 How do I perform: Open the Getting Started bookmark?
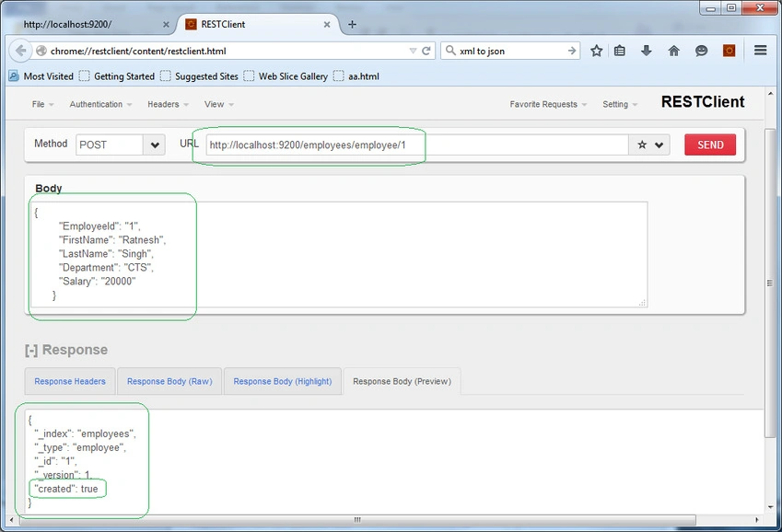coord(117,76)
